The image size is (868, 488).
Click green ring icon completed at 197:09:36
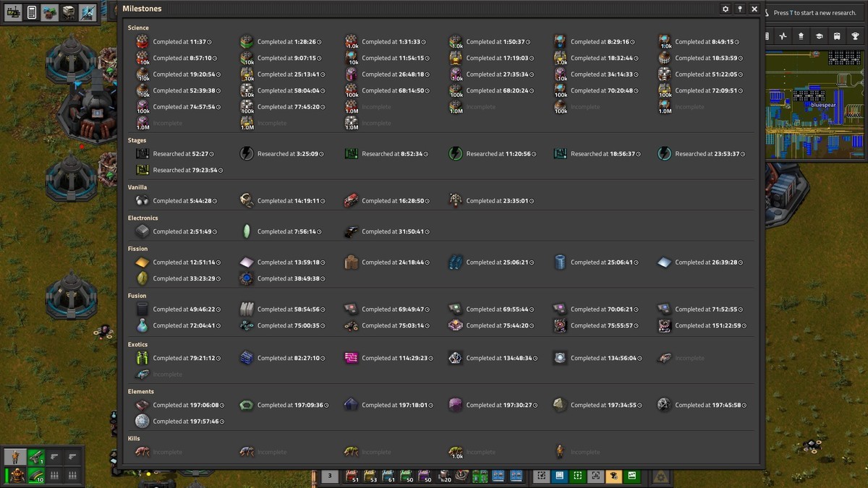(247, 405)
